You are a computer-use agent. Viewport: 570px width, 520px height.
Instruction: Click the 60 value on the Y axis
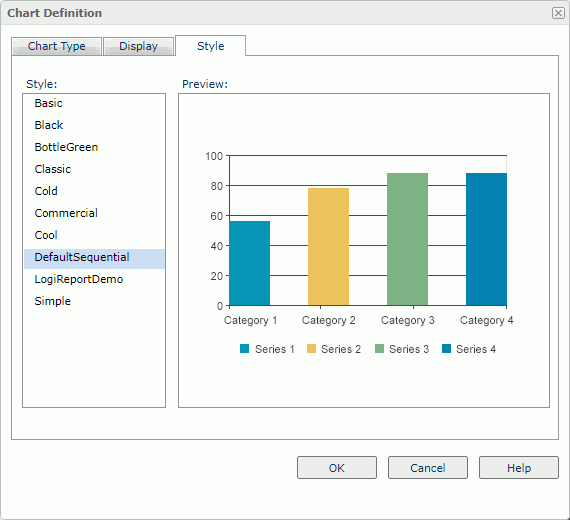pos(217,216)
